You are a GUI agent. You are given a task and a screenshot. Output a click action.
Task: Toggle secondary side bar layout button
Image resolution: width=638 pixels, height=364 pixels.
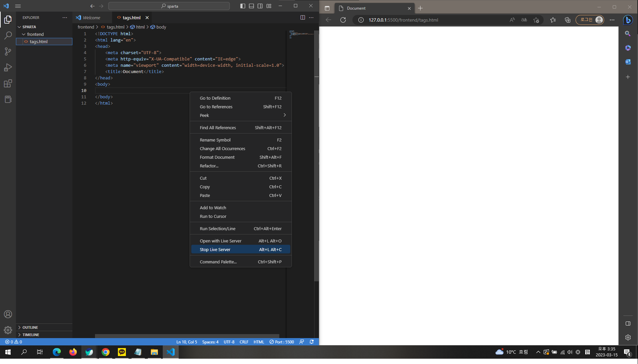(260, 6)
